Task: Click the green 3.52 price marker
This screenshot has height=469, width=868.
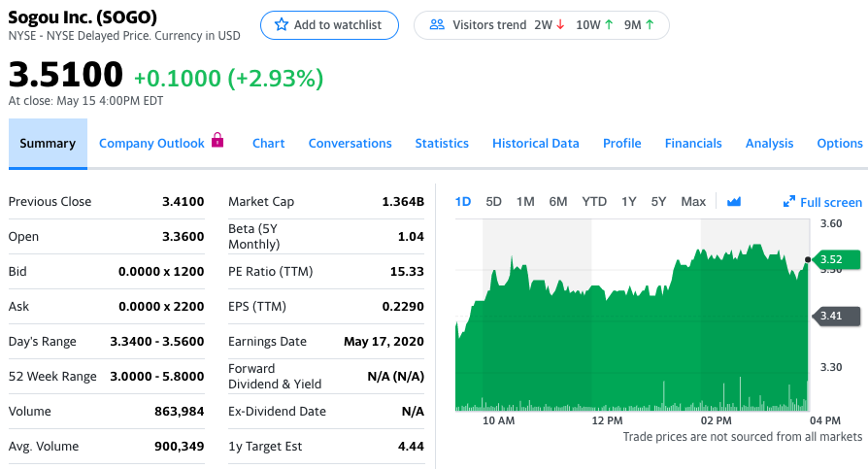Action: [x=836, y=259]
